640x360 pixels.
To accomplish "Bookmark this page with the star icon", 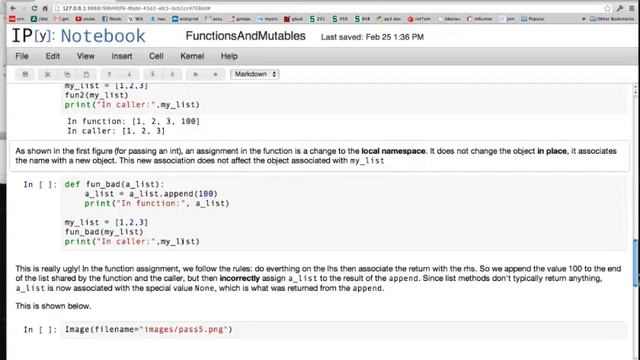I will coord(608,8).
